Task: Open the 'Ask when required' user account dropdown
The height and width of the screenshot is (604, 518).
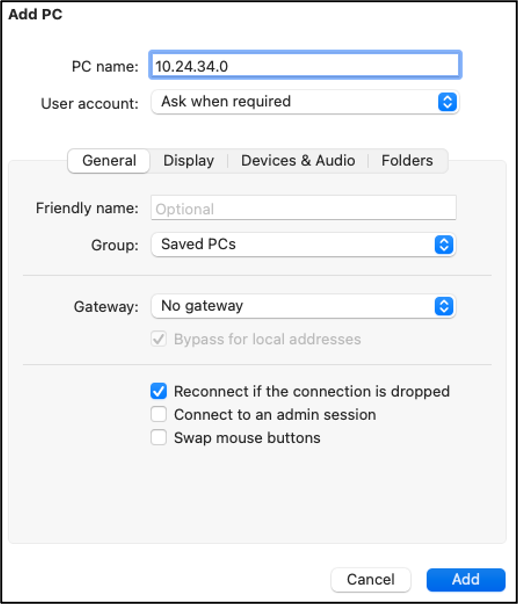Action: pos(305,102)
